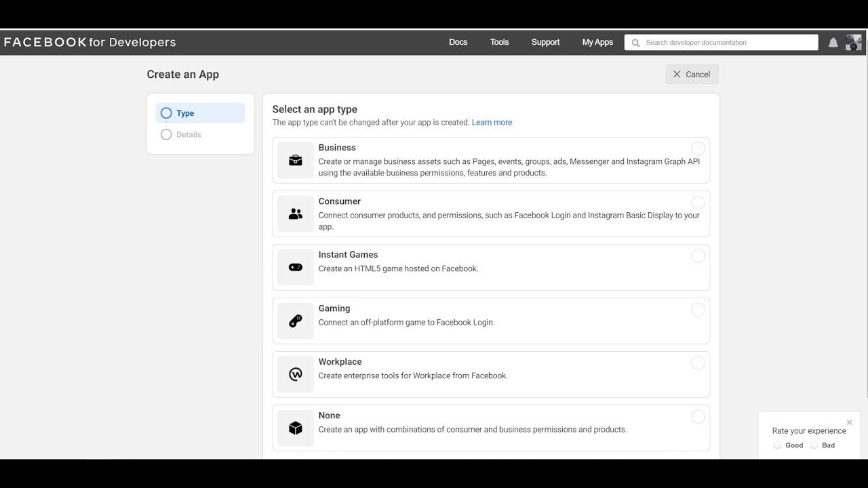
Task: Click the enterprise tools for Workplace description
Action: [413, 375]
